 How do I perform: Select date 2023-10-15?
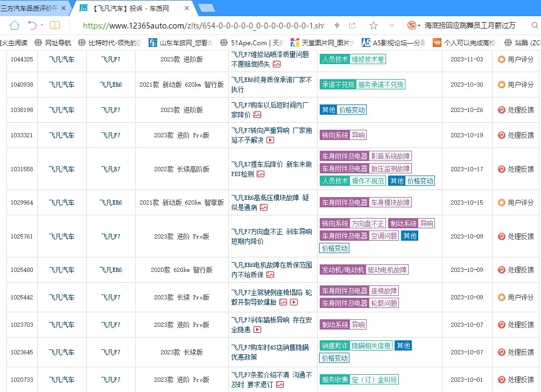pyautogui.click(x=467, y=202)
